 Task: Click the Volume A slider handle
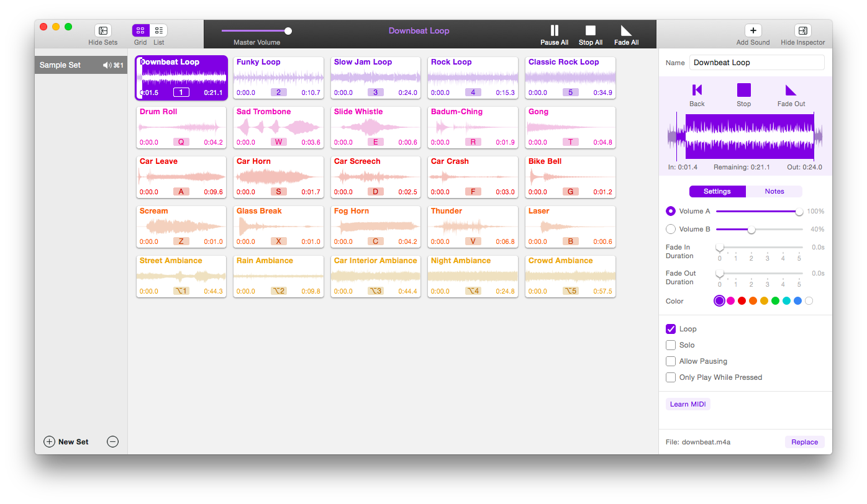(799, 212)
